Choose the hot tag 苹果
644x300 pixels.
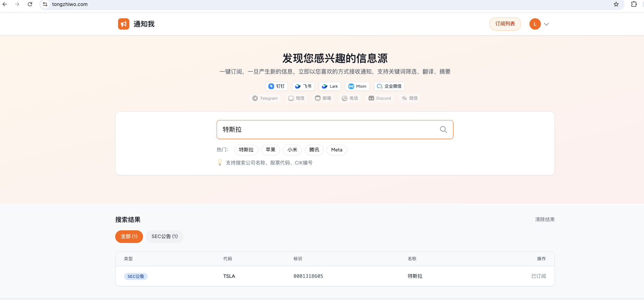point(271,150)
